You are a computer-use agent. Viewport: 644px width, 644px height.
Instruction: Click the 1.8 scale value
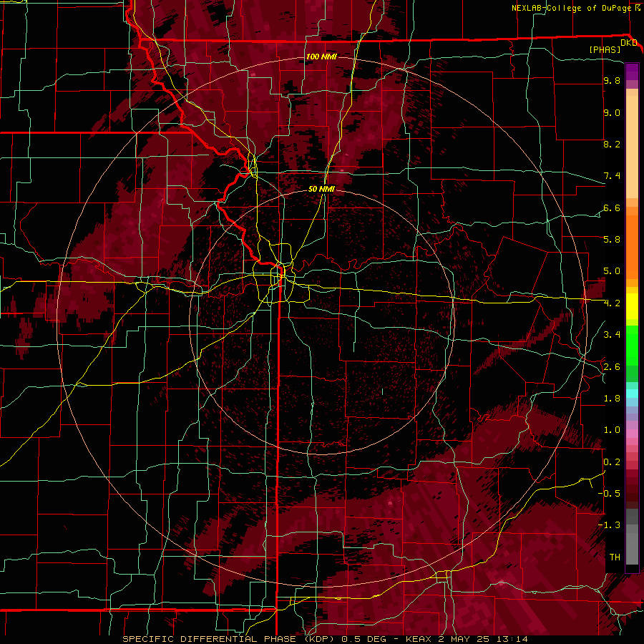tap(612, 399)
